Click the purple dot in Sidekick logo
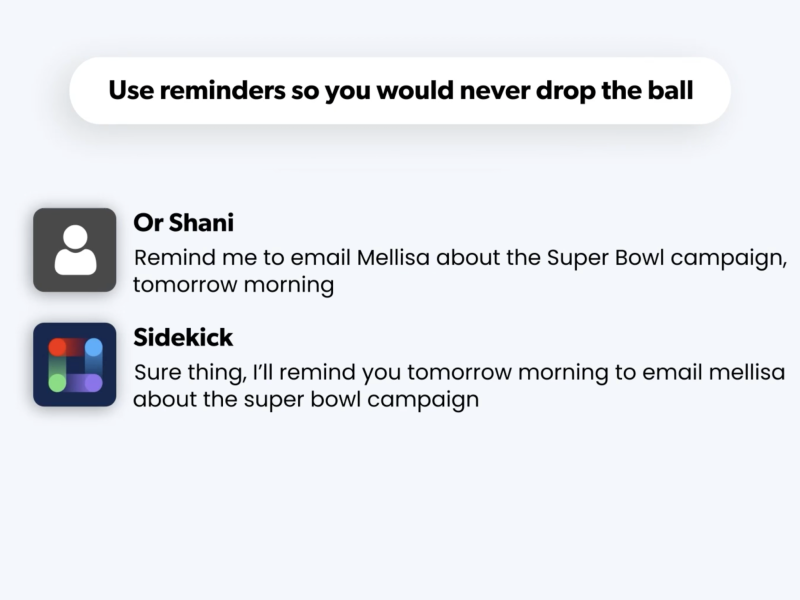This screenshot has height=600, width=800. point(93,383)
